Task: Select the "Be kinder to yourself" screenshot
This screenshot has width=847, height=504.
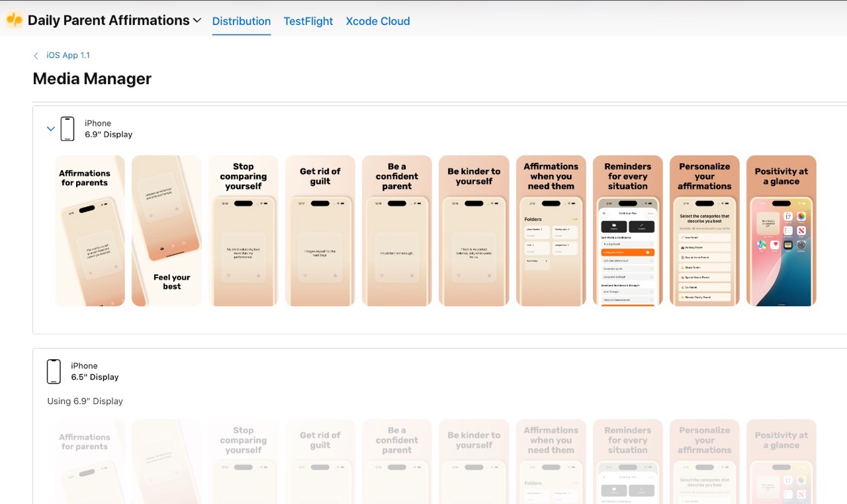Action: [474, 231]
